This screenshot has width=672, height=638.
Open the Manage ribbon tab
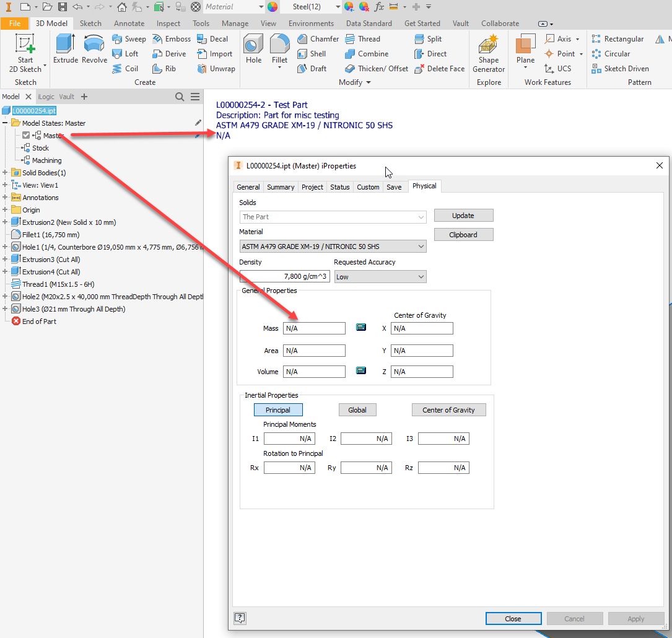click(235, 23)
